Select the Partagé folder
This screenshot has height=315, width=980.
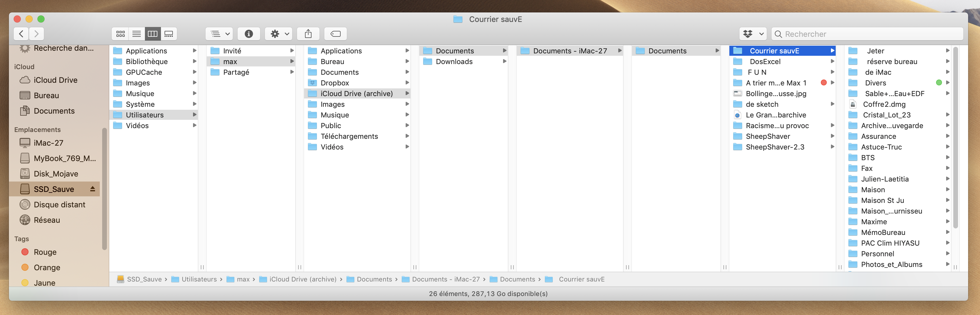(251, 72)
